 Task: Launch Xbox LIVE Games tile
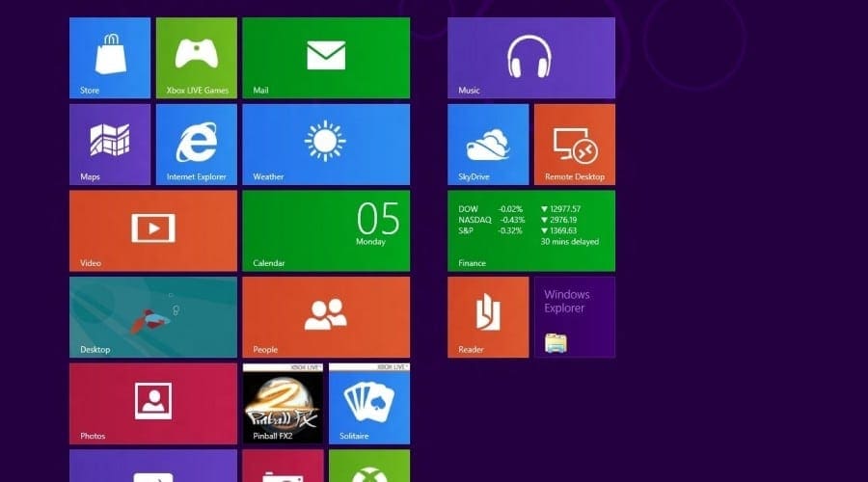pyautogui.click(x=197, y=58)
